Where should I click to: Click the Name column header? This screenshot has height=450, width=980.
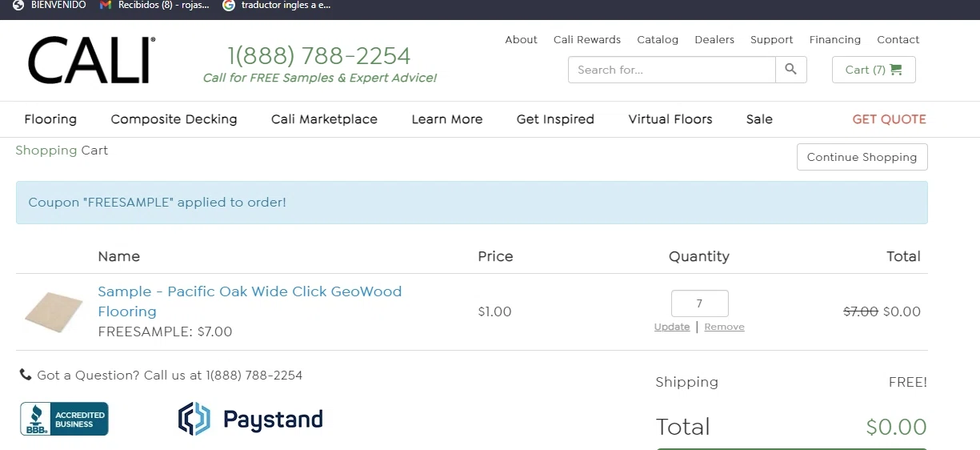point(119,256)
